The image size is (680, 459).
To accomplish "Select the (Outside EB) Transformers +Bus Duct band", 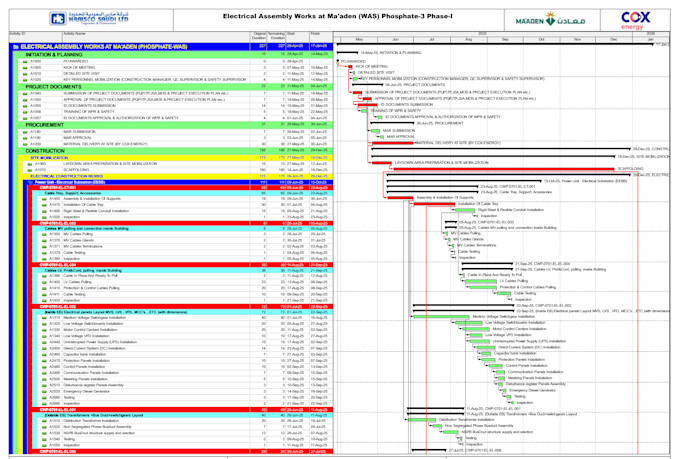I will point(183,415).
